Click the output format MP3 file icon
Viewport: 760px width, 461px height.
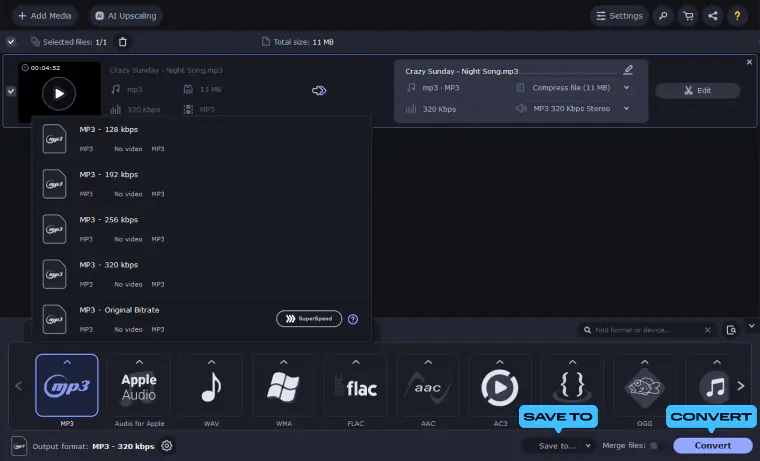tap(19, 446)
